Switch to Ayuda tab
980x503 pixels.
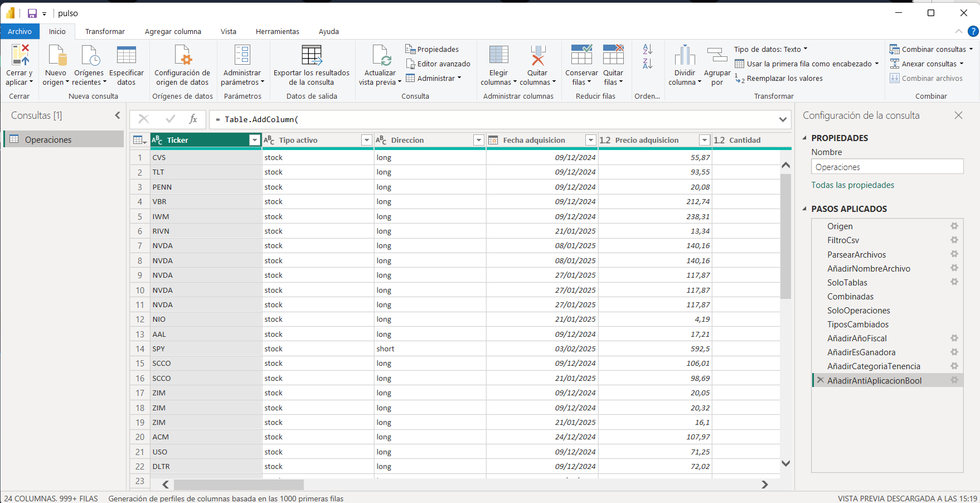pyautogui.click(x=329, y=31)
